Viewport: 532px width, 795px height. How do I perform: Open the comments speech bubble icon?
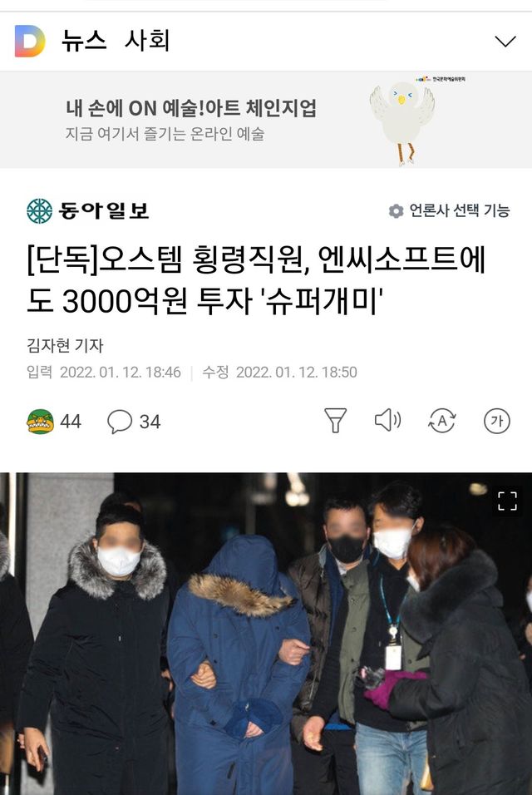[120, 422]
